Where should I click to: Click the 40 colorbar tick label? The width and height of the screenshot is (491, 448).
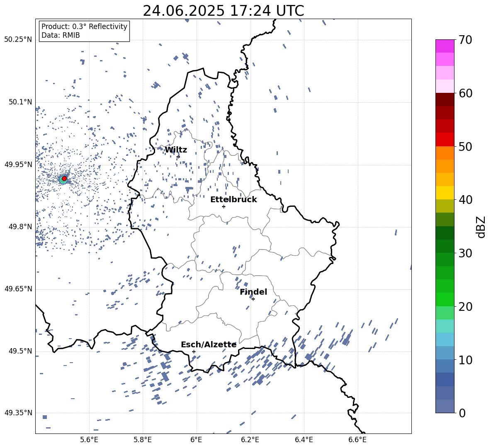(465, 200)
